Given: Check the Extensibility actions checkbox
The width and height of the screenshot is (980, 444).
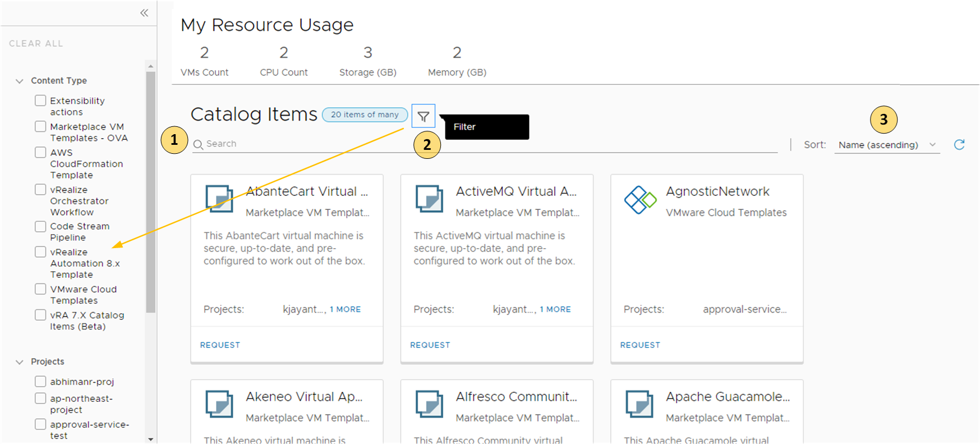Looking at the screenshot, I should (x=40, y=100).
